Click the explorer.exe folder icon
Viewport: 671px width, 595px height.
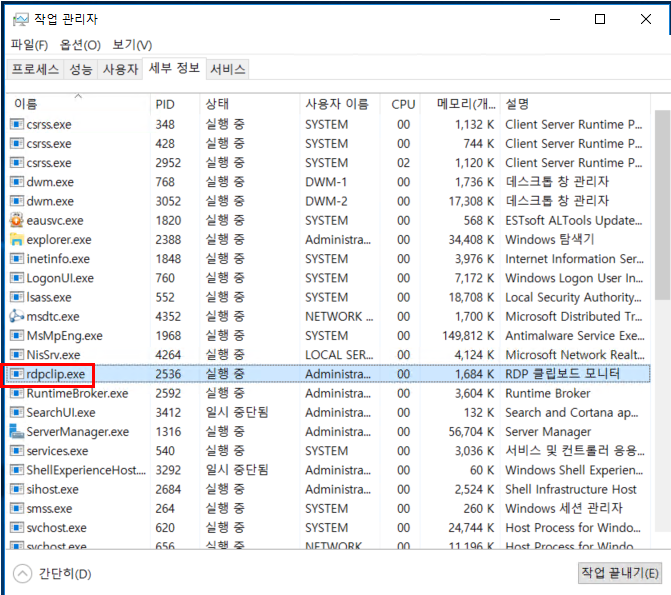coord(16,239)
